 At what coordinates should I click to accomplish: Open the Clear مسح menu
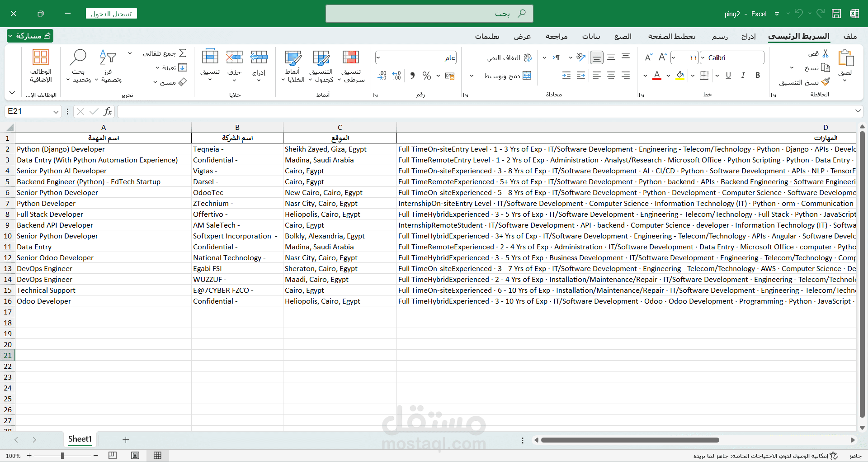(170, 82)
